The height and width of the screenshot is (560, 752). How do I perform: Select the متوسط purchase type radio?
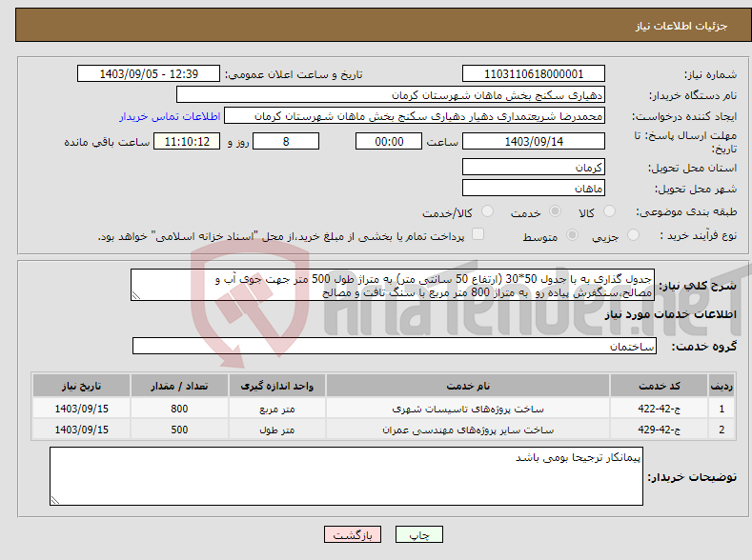[572, 234]
